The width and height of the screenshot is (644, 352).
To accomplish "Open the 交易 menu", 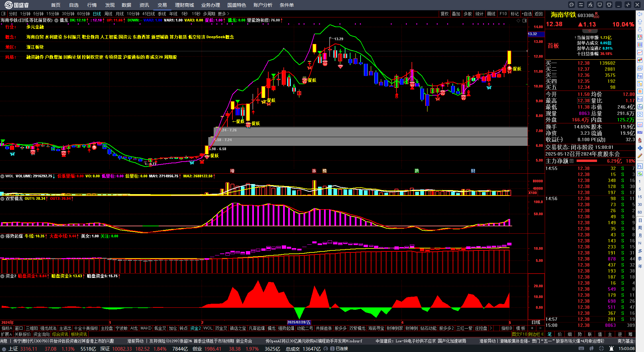I will tap(162, 5).
